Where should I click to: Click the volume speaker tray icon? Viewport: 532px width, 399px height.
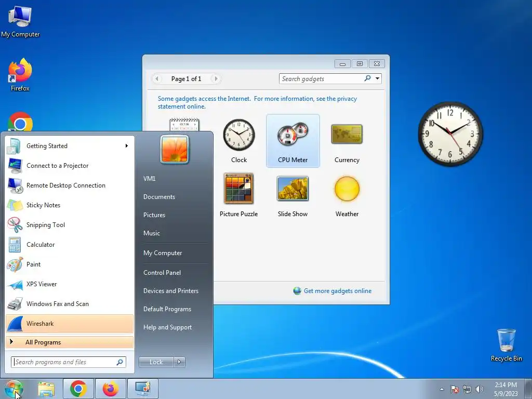point(479,389)
